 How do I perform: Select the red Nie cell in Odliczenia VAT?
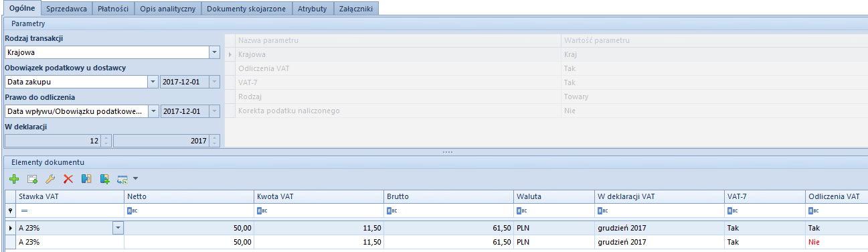click(837, 242)
